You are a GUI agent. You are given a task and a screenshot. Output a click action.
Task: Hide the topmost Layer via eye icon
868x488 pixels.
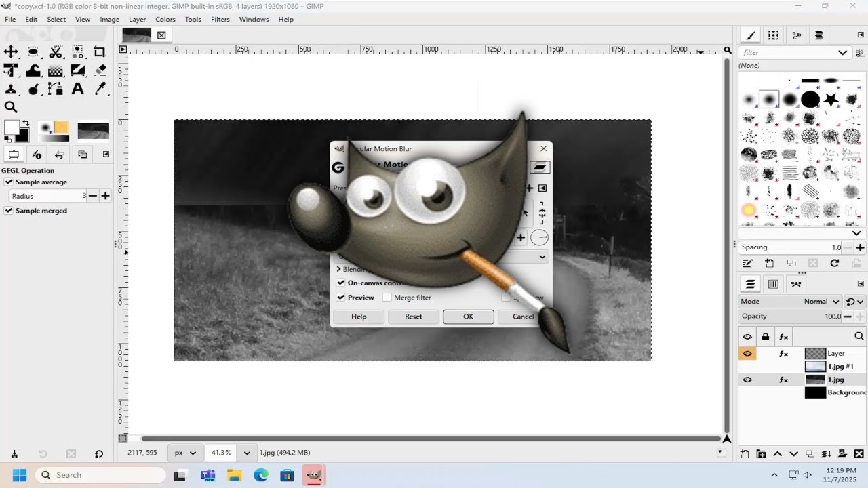(x=747, y=354)
